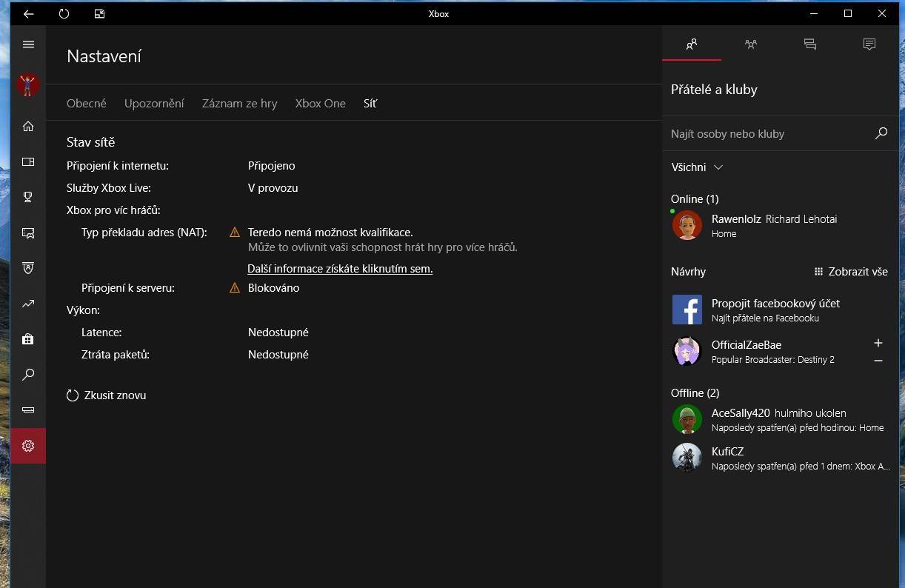The image size is (905, 588).
Task: Click 'Online (1)' section header
Action: tap(695, 199)
